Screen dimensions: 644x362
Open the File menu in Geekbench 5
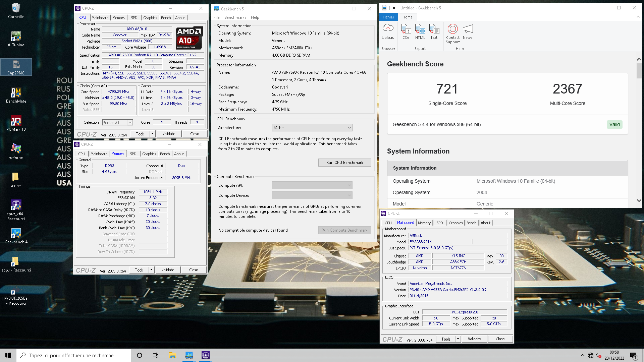(x=217, y=17)
